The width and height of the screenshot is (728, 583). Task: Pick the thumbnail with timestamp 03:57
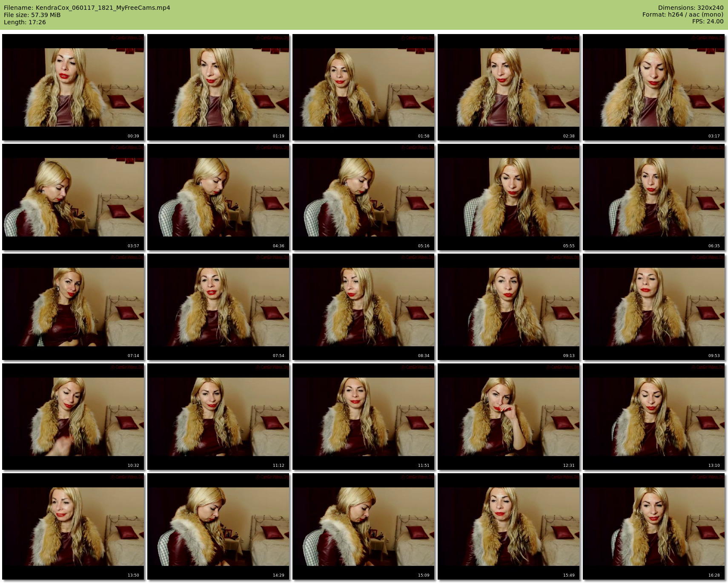(73, 197)
